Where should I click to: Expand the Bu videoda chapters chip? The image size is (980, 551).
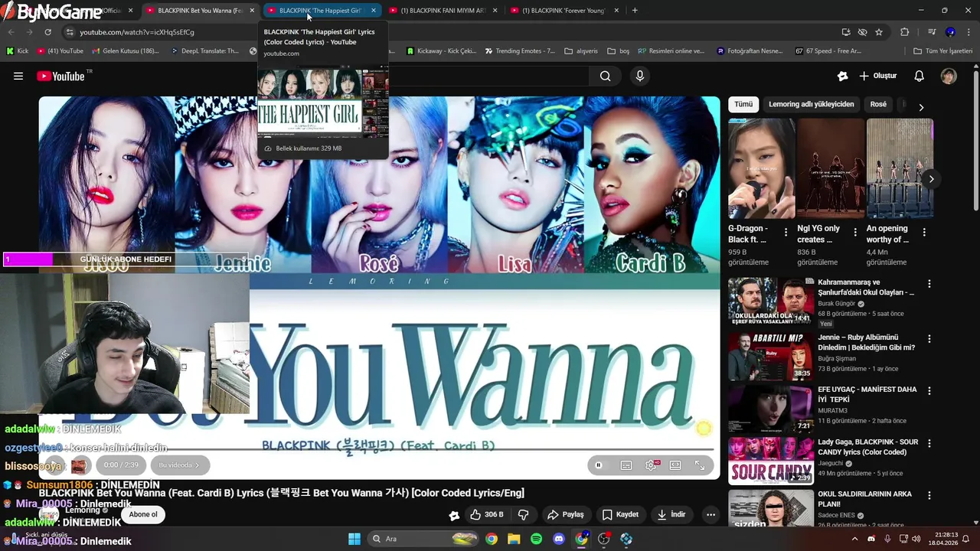click(x=179, y=465)
